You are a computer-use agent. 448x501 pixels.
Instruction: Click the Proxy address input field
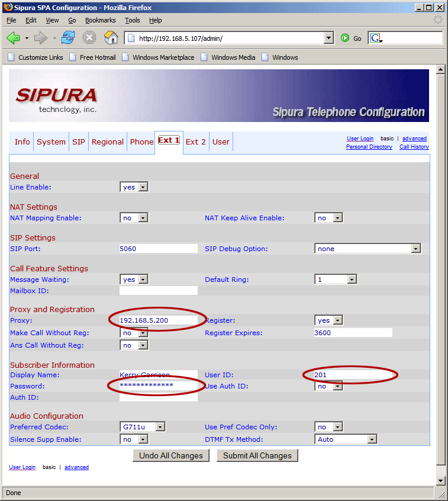pos(159,320)
